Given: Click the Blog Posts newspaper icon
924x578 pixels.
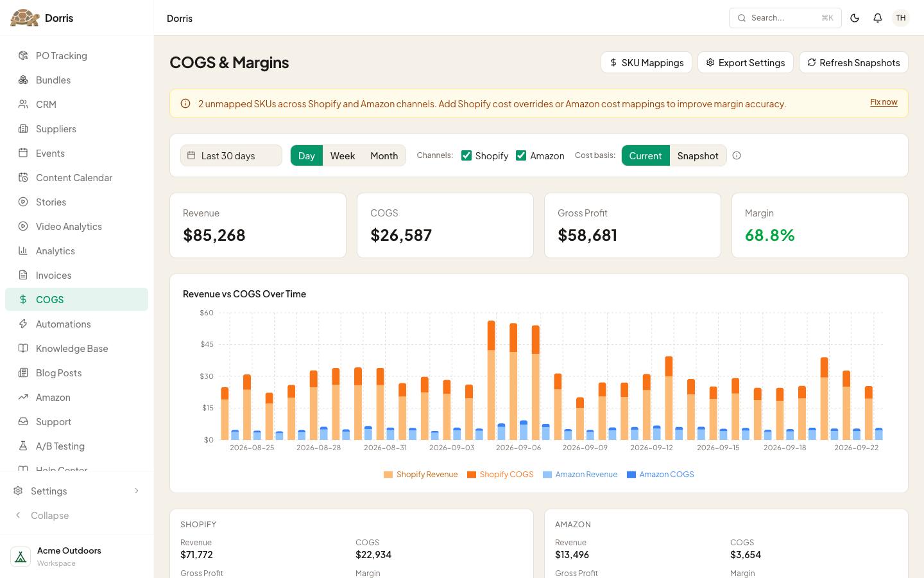Looking at the screenshot, I should pos(23,372).
